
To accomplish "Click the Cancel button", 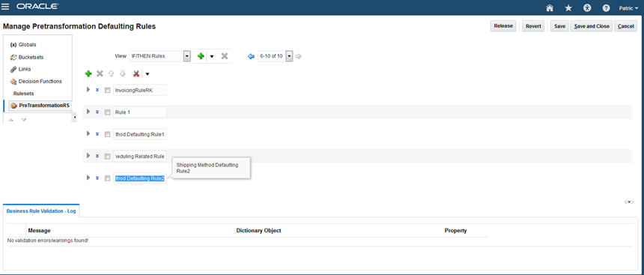I will [x=625, y=26].
